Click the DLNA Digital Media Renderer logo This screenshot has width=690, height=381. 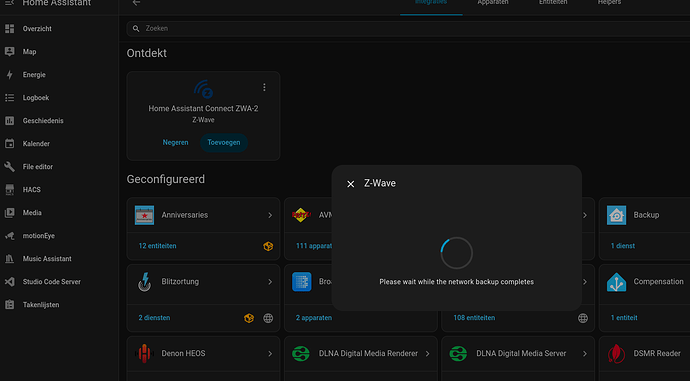tap(301, 353)
